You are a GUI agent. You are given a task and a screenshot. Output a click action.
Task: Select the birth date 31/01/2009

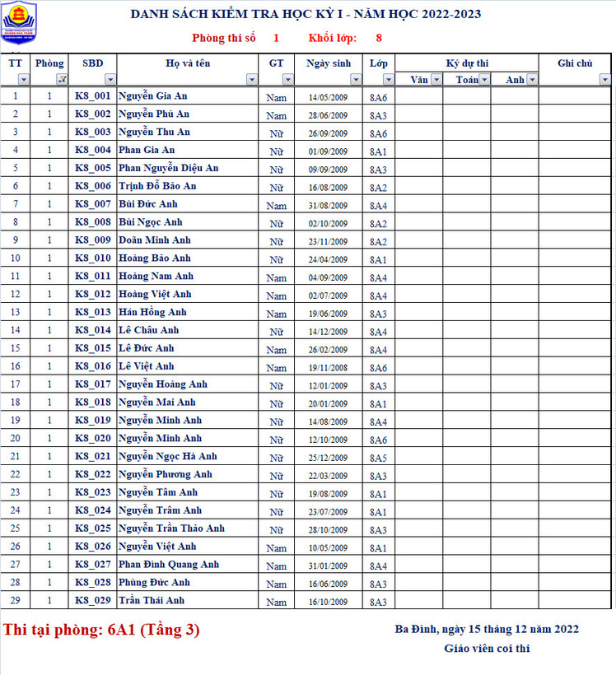pos(328,566)
